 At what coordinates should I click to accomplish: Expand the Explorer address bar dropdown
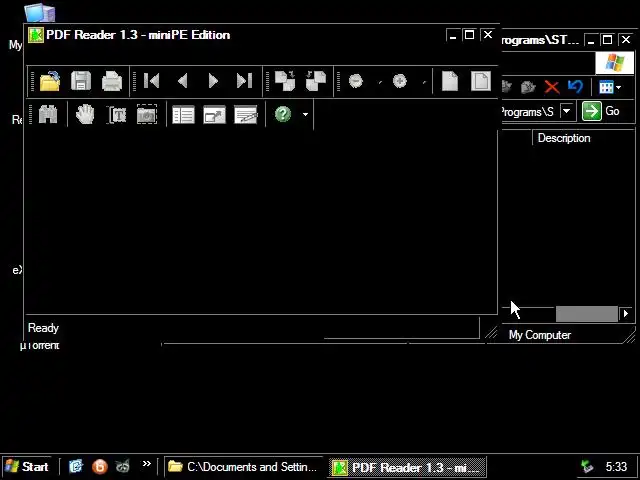(x=567, y=111)
